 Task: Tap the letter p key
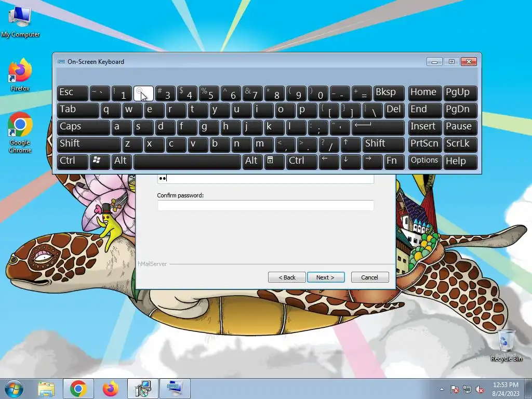(307, 111)
